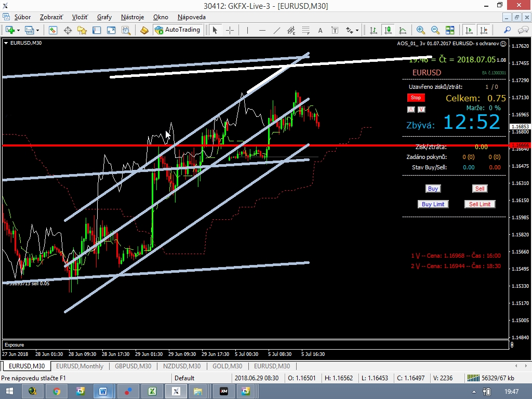The image size is (532, 399).
Task: Open Microsoft Word from the taskbar
Action: [x=103, y=392]
